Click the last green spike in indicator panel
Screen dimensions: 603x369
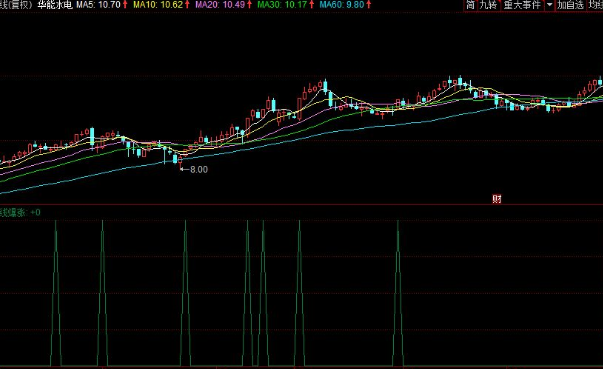(x=398, y=293)
